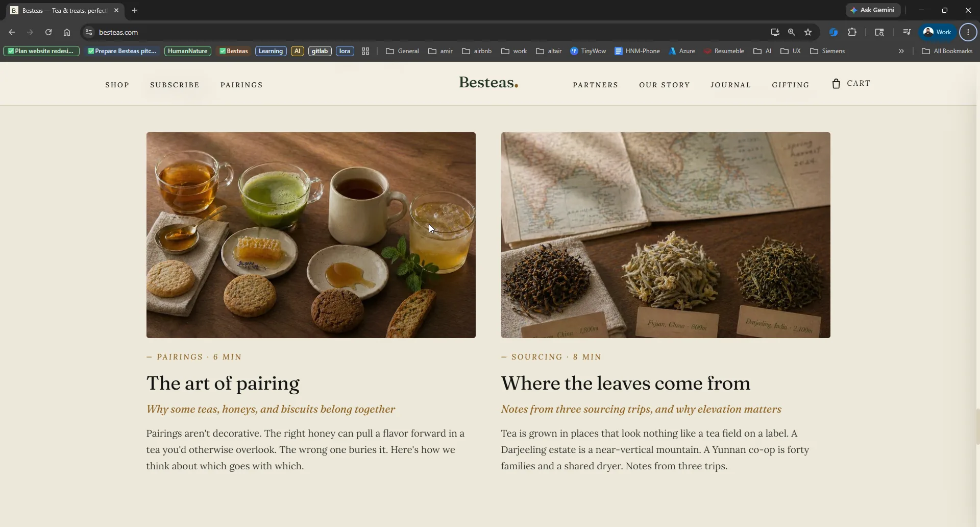Open the shopping cart bag icon
The width and height of the screenshot is (980, 527).
click(x=836, y=84)
